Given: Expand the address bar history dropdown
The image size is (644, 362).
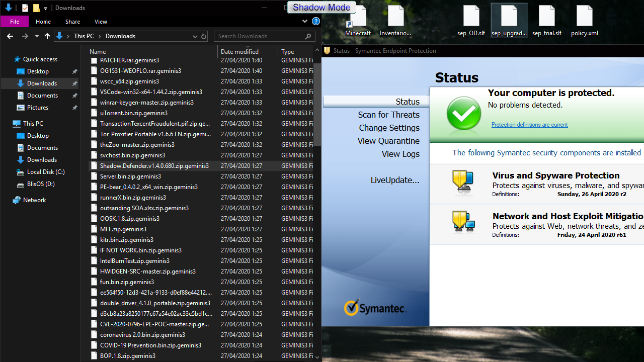Looking at the screenshot, I should (x=195, y=36).
